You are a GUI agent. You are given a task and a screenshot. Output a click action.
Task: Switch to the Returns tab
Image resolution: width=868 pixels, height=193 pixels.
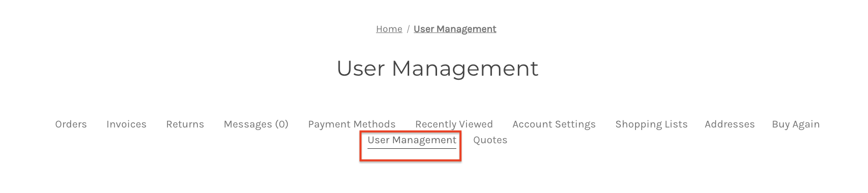pyautogui.click(x=185, y=124)
